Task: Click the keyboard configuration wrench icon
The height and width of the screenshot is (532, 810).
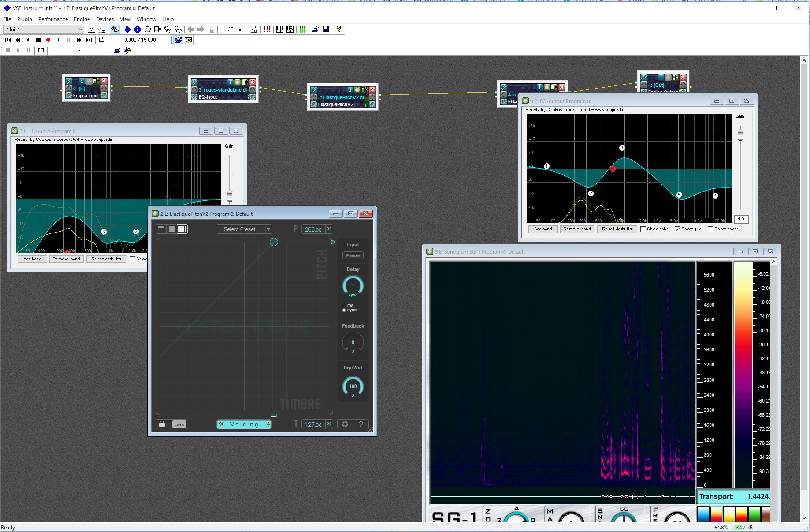Action: click(290, 30)
